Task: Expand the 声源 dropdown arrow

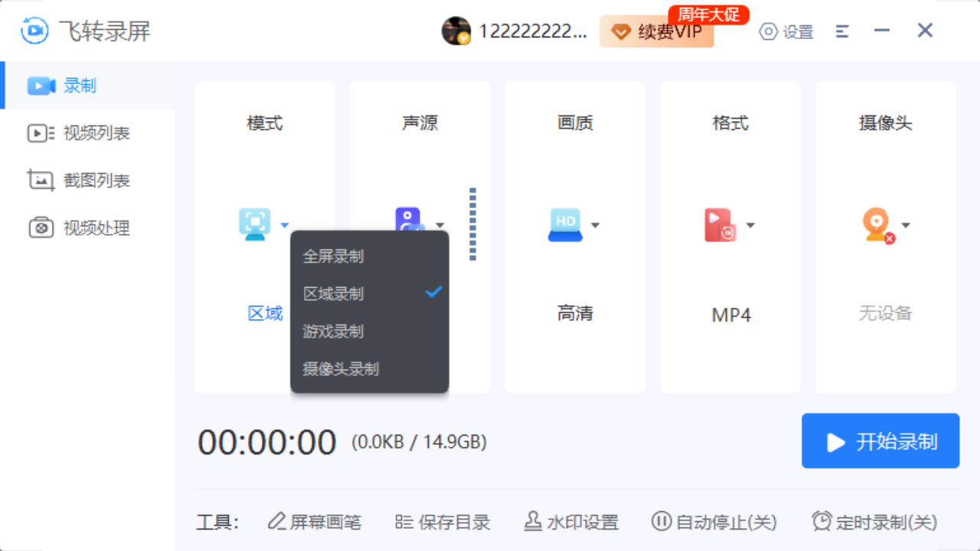Action: [440, 225]
